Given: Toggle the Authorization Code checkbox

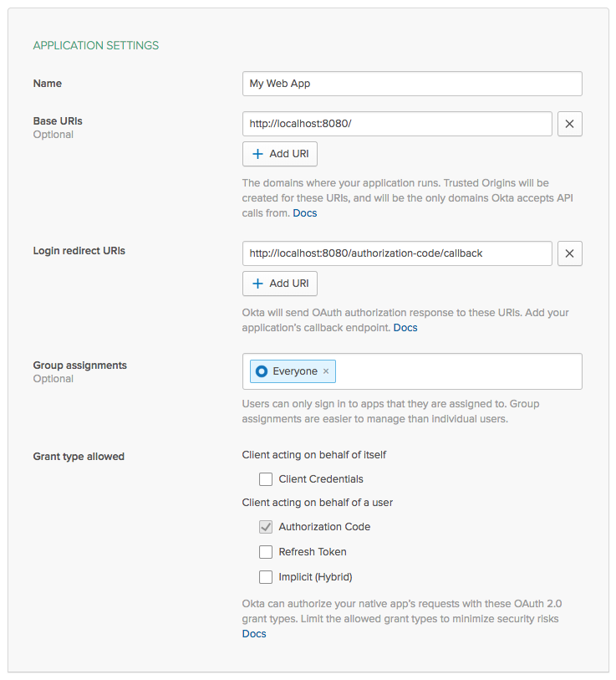Looking at the screenshot, I should click(266, 527).
